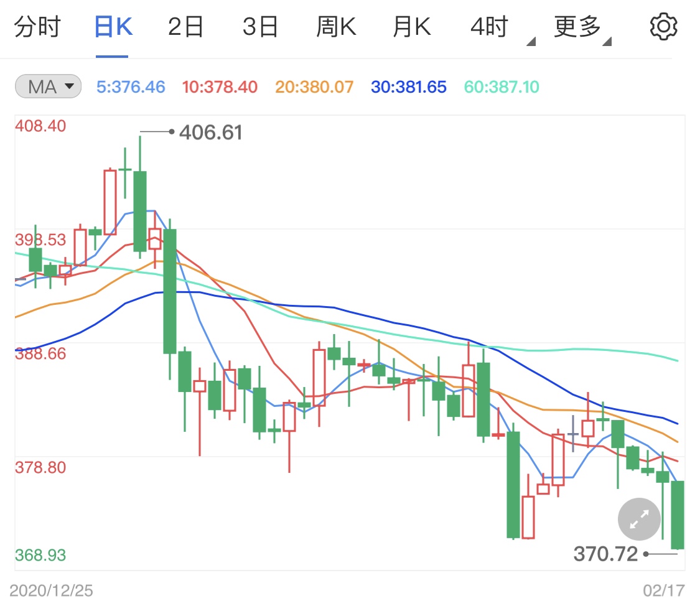This screenshot has width=700, height=606.
Task: Switch to the 日K daily tab
Action: click(x=113, y=26)
